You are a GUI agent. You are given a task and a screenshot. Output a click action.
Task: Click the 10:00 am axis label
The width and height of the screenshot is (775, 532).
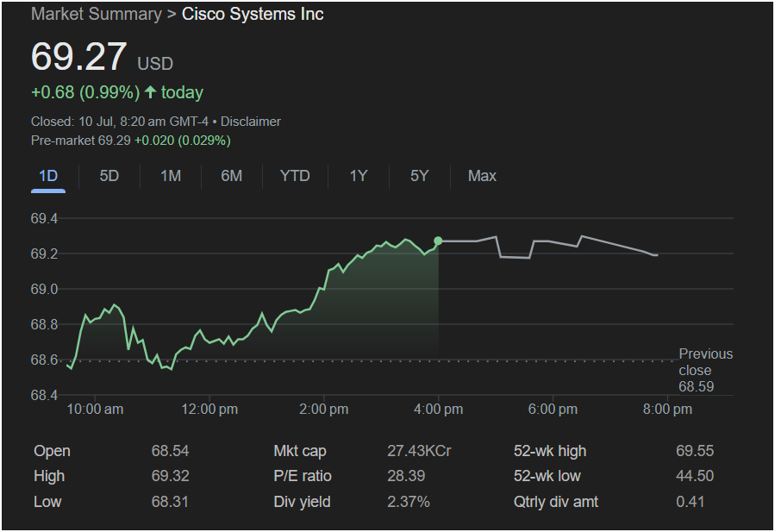point(95,410)
